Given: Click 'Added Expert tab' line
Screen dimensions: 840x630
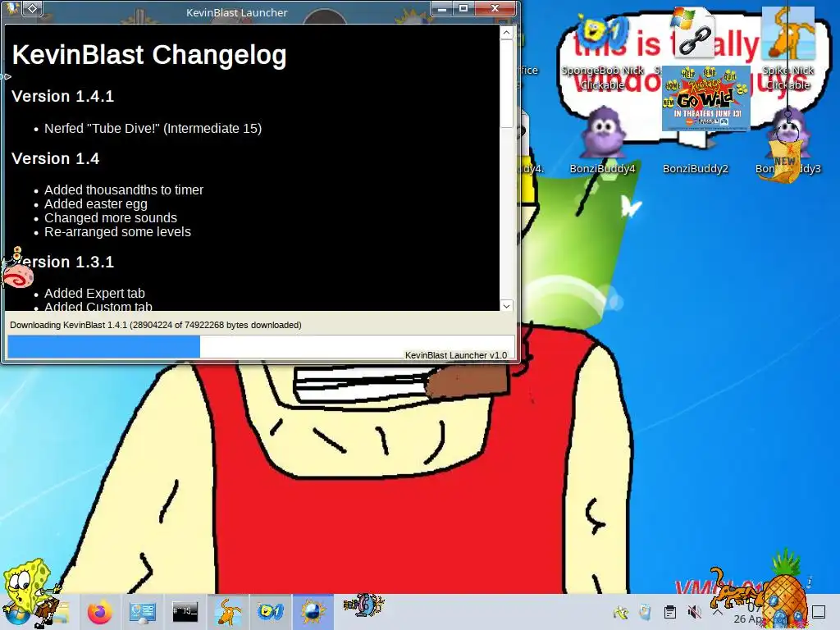Looking at the screenshot, I should click(94, 293).
